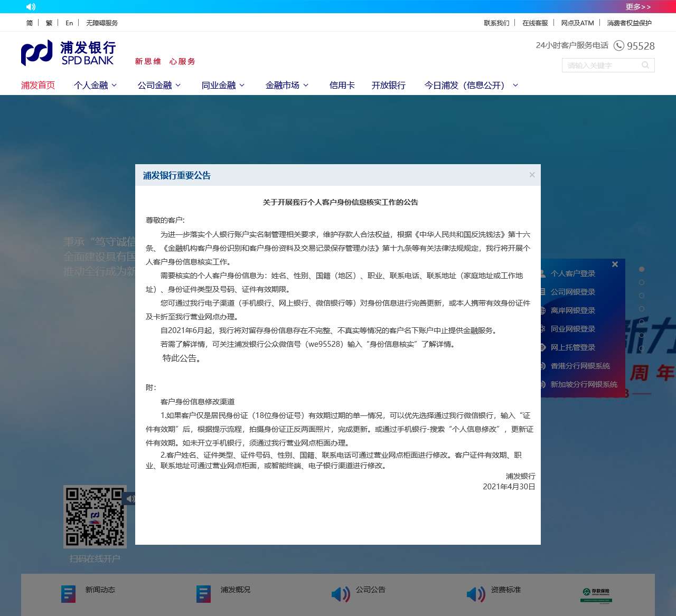This screenshot has width=676, height=616.
Task: Expand the 金融市场 menu chevron
Action: [x=306, y=86]
